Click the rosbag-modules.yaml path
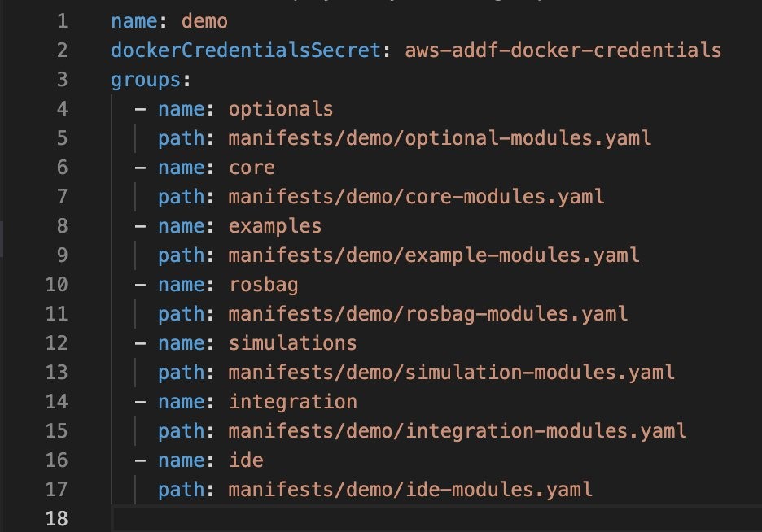 pos(428,314)
